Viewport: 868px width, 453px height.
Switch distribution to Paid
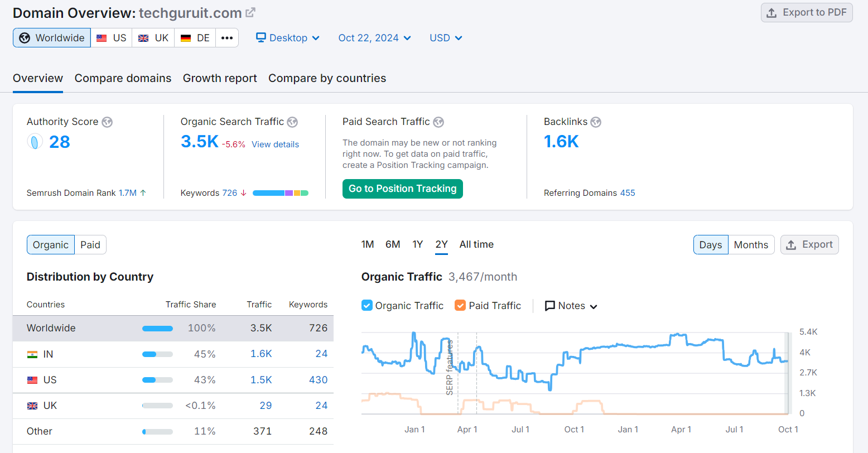pyautogui.click(x=90, y=245)
